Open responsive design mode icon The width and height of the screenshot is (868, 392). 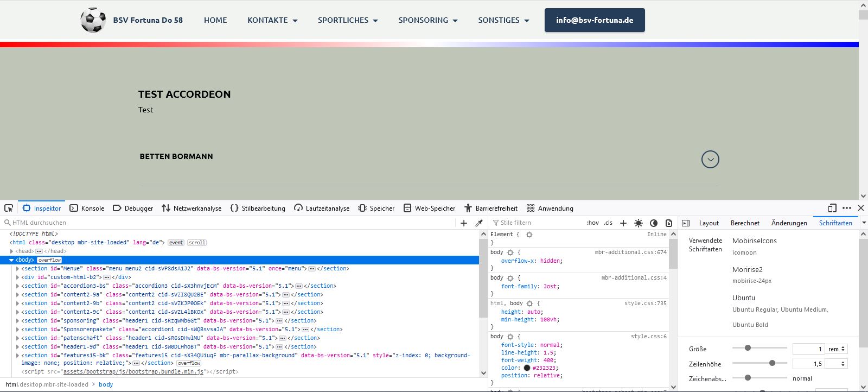(832, 208)
